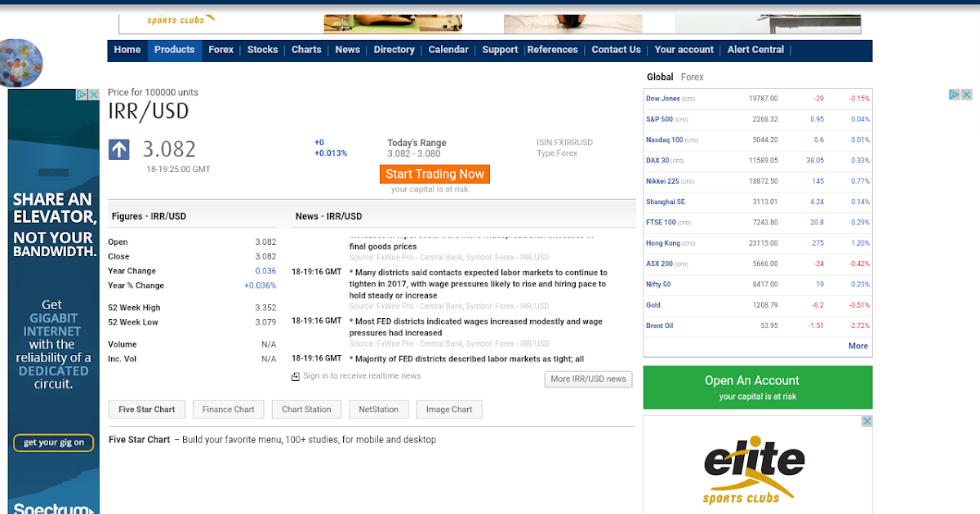
Task: Go to Contact Us page
Action: (617, 50)
